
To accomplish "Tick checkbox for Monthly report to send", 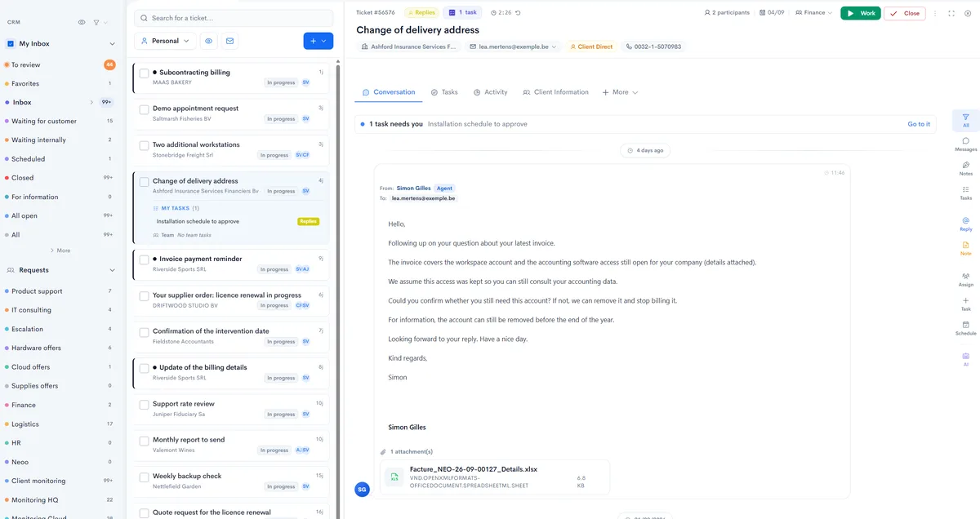I will point(144,441).
